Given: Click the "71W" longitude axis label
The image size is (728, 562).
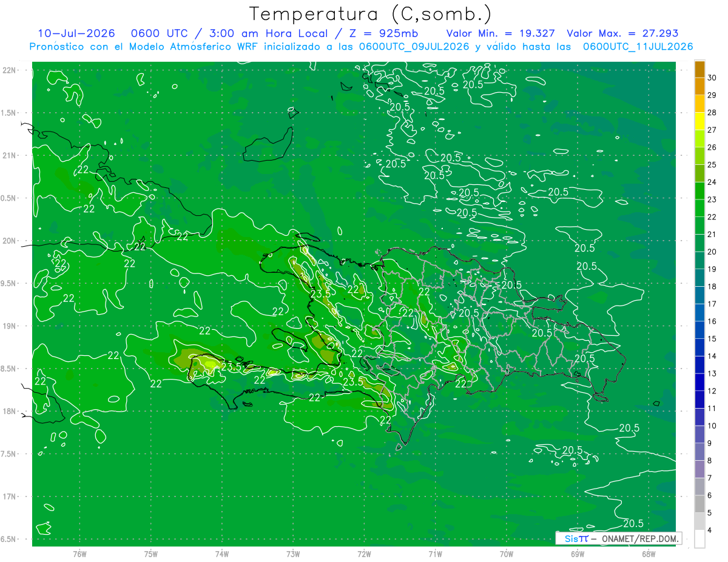Looking at the screenshot, I should click(435, 554).
